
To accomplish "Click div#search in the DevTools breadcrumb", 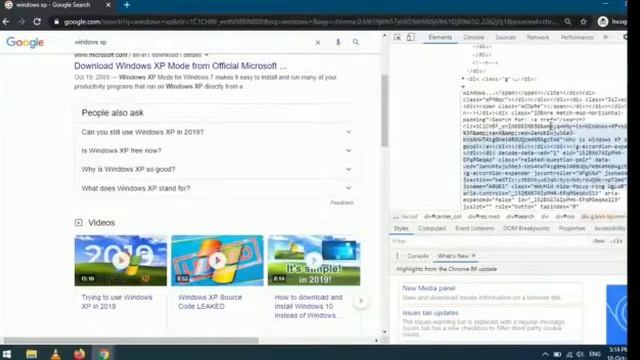I will 520,216.
